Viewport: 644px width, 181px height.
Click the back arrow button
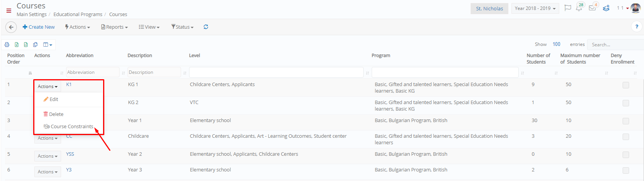point(11,27)
